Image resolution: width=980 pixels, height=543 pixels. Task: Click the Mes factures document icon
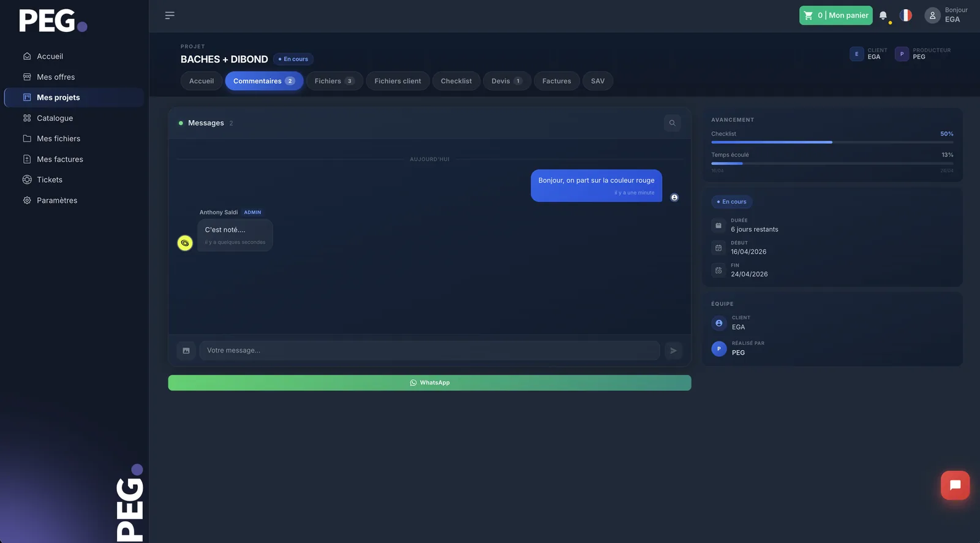[x=27, y=159]
